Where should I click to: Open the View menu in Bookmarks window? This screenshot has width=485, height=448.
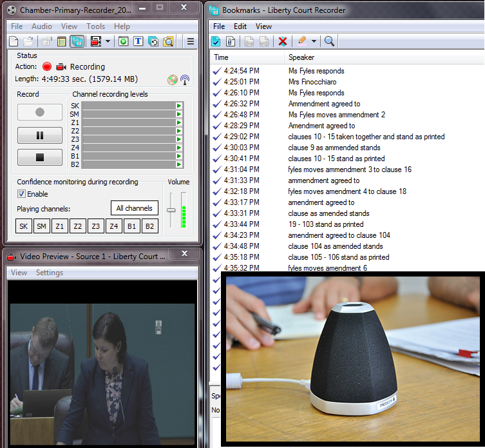pos(263,26)
